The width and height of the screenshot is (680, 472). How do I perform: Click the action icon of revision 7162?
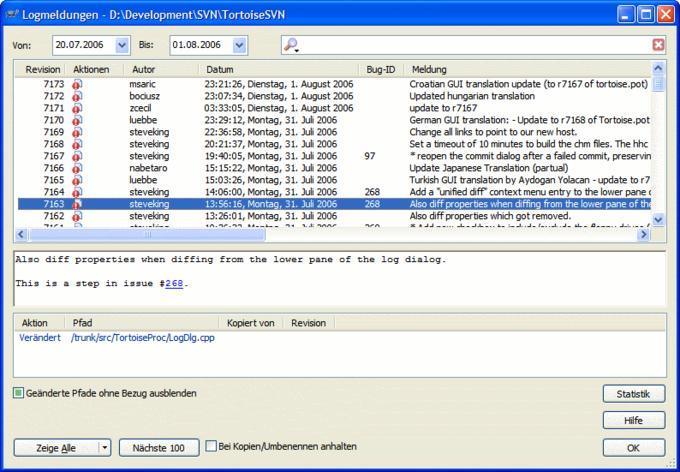[x=77, y=216]
